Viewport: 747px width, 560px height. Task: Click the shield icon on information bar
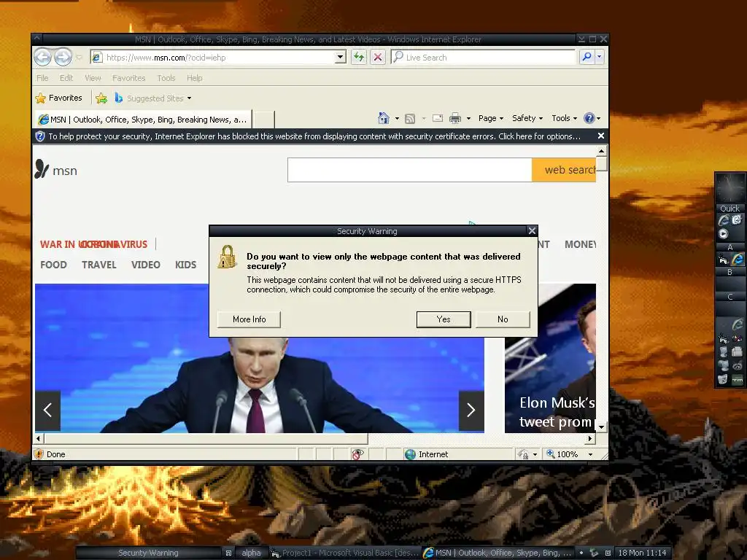40,136
